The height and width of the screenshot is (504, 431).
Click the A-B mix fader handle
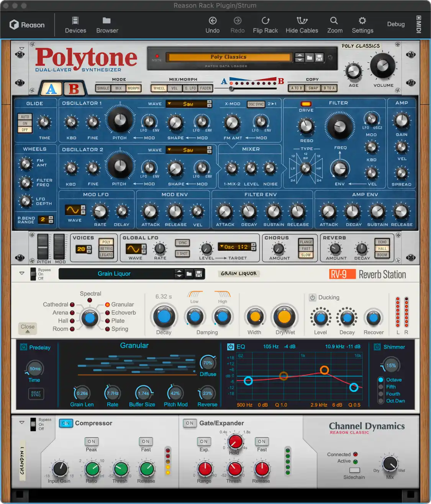(231, 88)
